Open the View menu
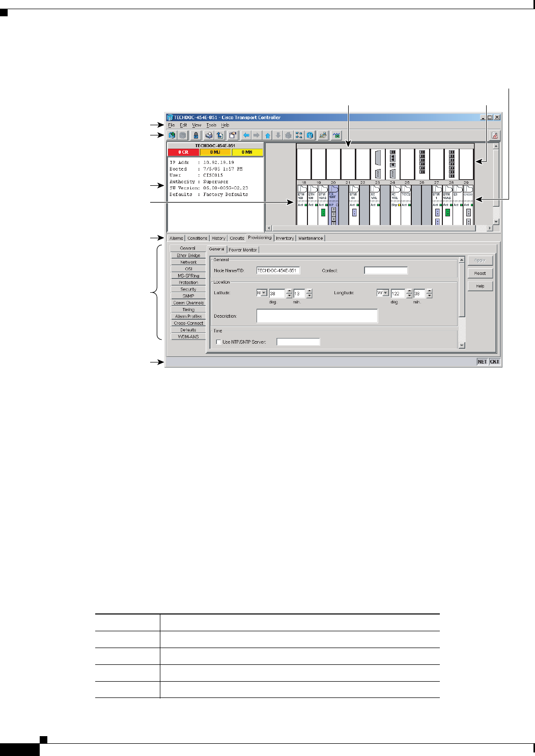The width and height of the screenshot is (535, 756). [196, 125]
